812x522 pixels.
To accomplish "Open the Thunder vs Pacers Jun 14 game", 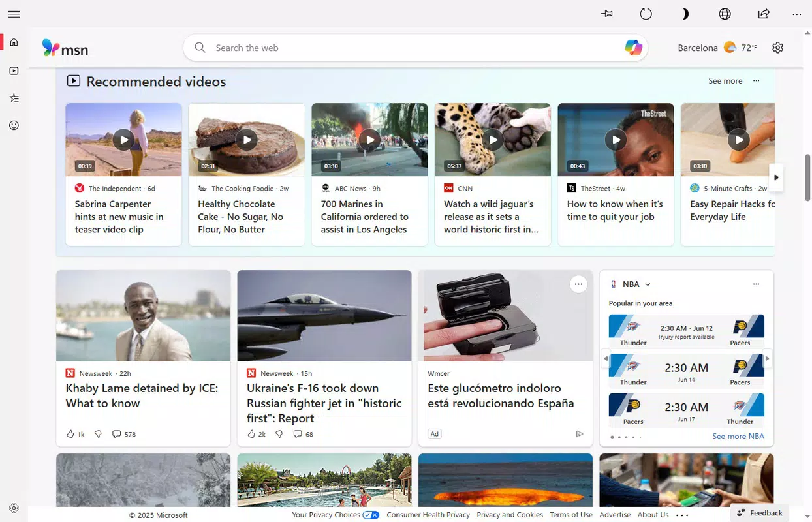I will [686, 371].
